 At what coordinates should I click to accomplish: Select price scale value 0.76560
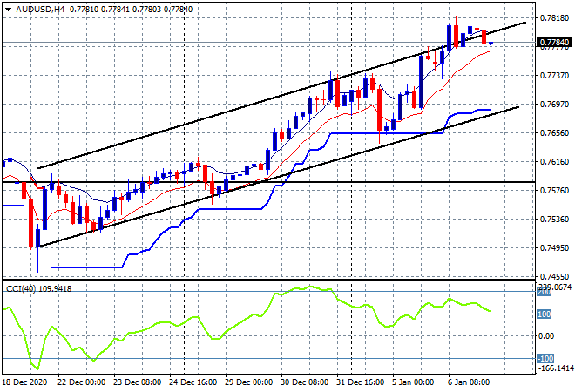554,133
